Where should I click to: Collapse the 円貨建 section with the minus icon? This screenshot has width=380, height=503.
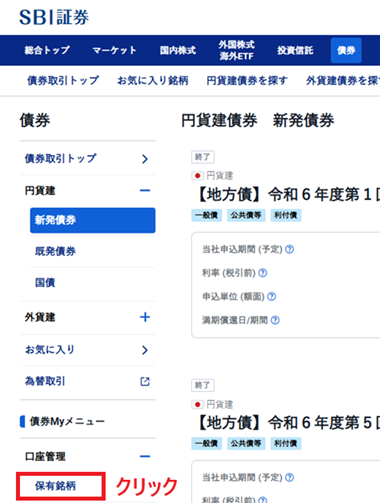[x=145, y=190]
